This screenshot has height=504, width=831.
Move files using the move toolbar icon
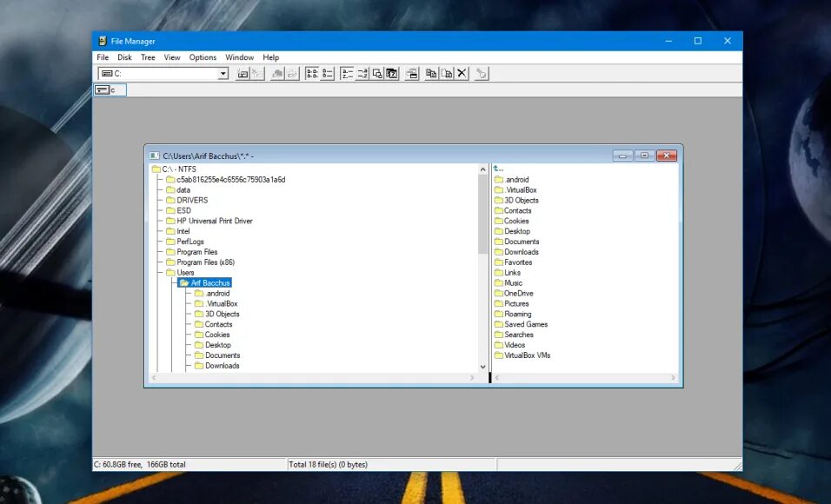click(446, 73)
